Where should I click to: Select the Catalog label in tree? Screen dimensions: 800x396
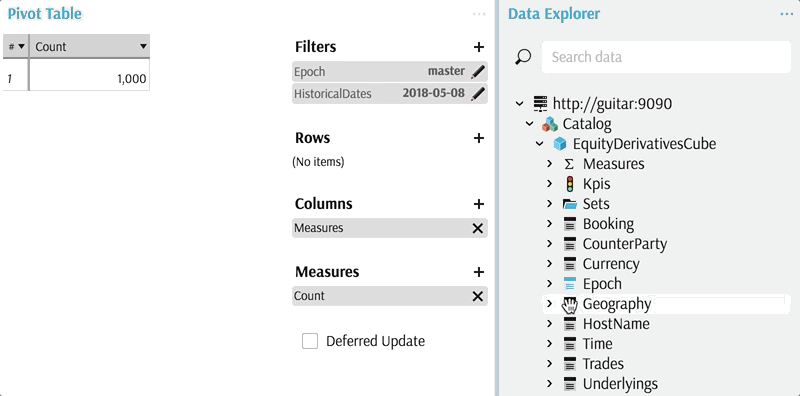[587, 124]
